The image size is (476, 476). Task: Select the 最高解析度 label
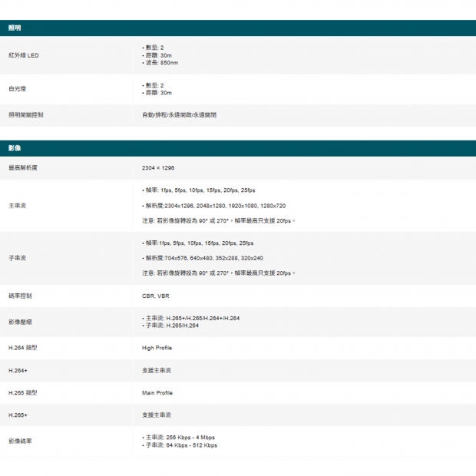(23, 167)
